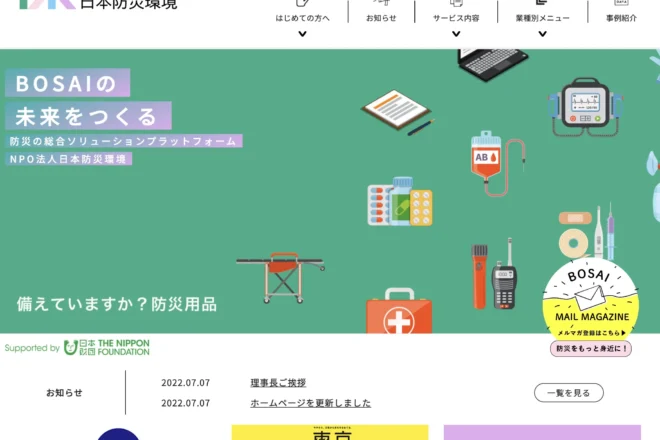
Task: Go to the お知らせ navigation item
Action: pyautogui.click(x=381, y=18)
